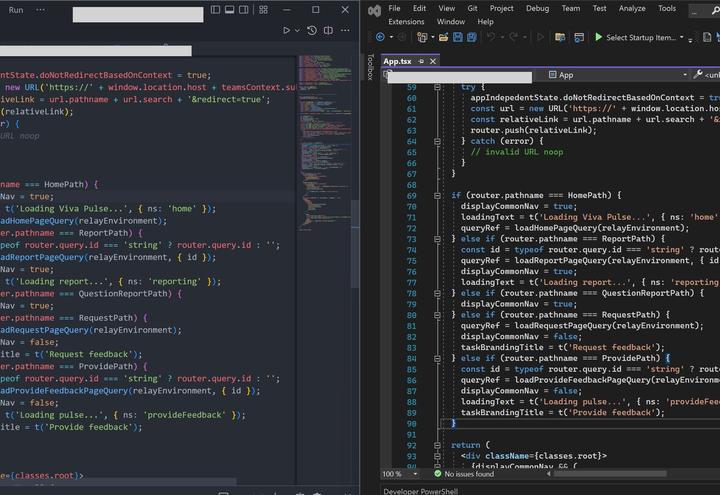Click the Run play icon in VS Code editor
Image resolution: width=720 pixels, height=495 pixels.
tap(287, 30)
